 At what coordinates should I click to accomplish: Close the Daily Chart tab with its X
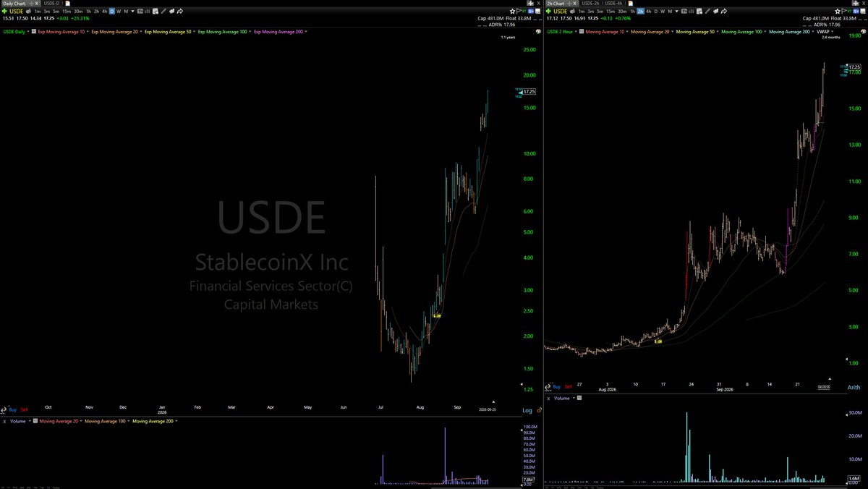(37, 4)
